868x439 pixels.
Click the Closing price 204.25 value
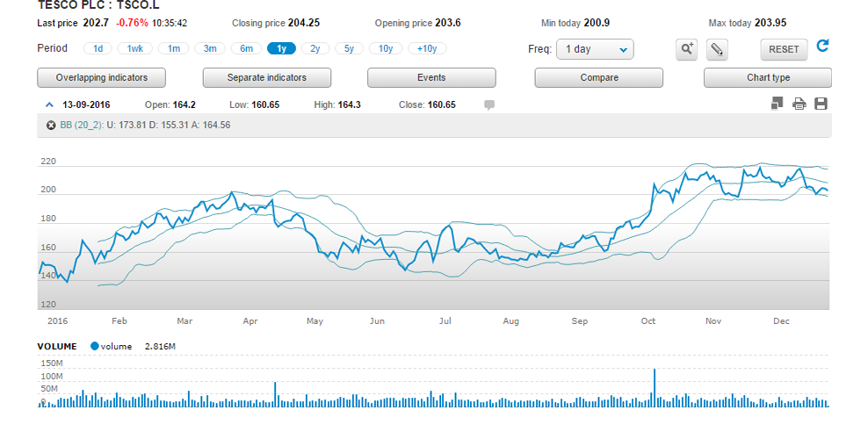(304, 23)
